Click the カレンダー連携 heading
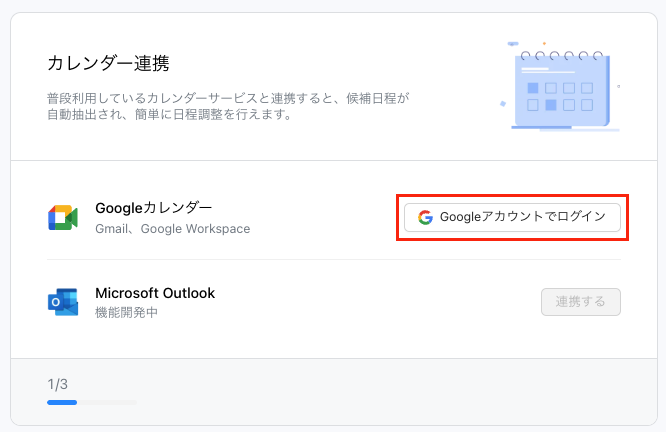This screenshot has height=432, width=666. point(108,63)
